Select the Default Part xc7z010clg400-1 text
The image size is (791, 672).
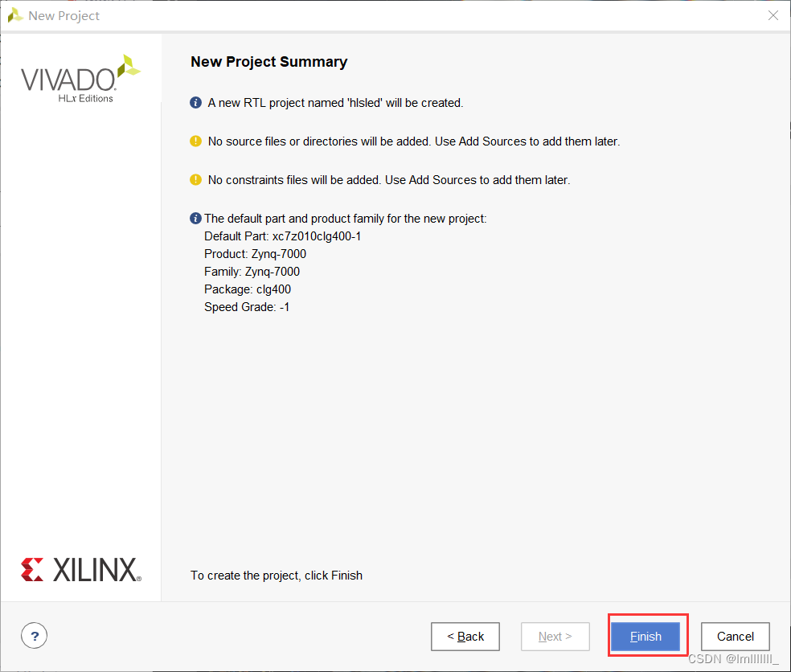coord(282,236)
